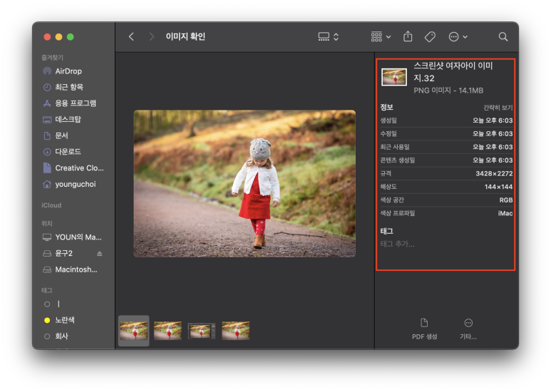Eject the 윤구2 drive
Image resolution: width=551 pixels, height=392 pixels.
pos(100,253)
